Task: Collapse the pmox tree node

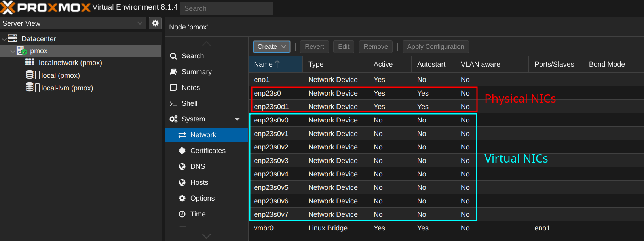Action: (x=13, y=51)
